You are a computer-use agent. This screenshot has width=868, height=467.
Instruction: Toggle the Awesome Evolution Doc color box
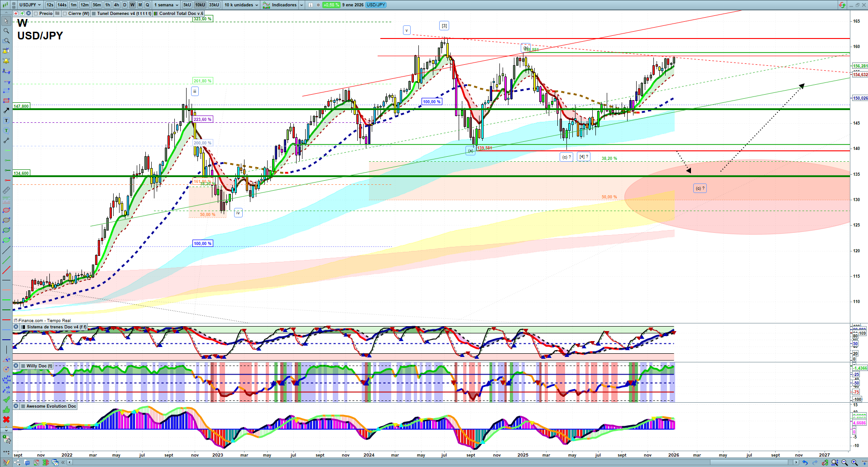click(x=23, y=406)
